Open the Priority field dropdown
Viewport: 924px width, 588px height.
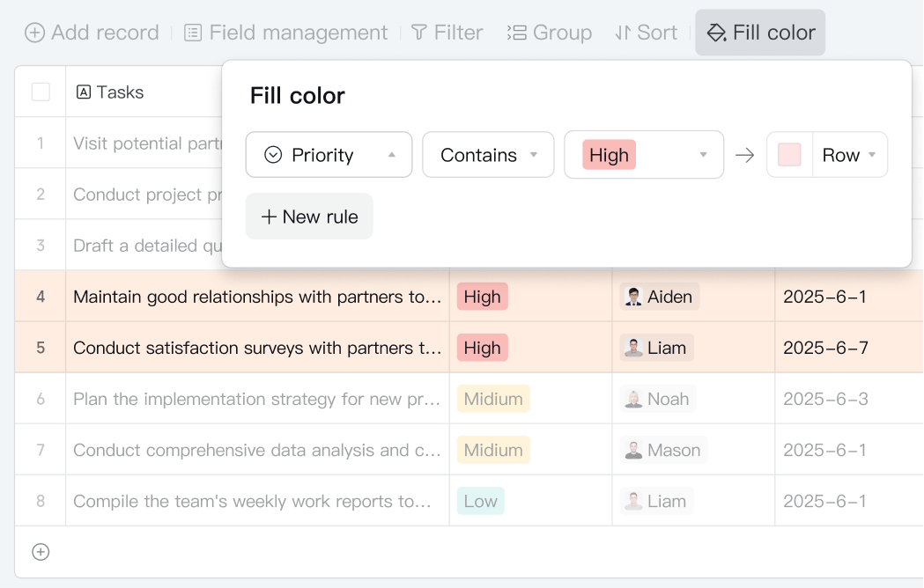(x=329, y=155)
